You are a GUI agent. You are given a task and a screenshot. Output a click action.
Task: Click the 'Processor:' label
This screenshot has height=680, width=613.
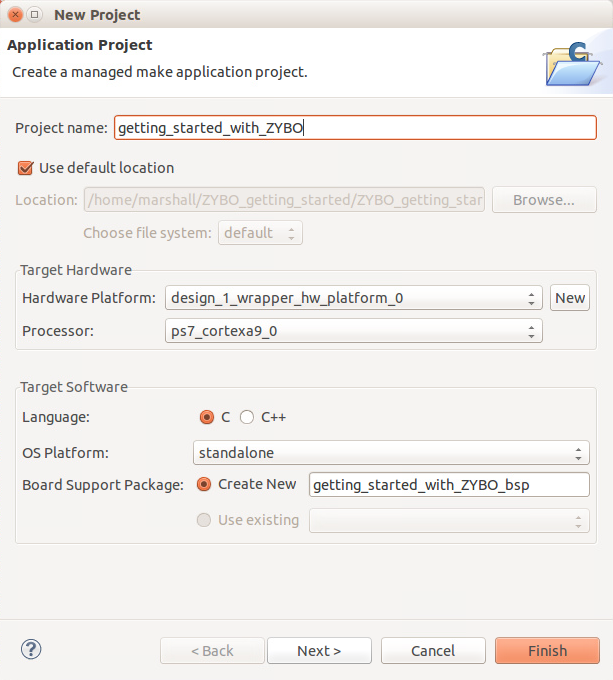(58, 331)
